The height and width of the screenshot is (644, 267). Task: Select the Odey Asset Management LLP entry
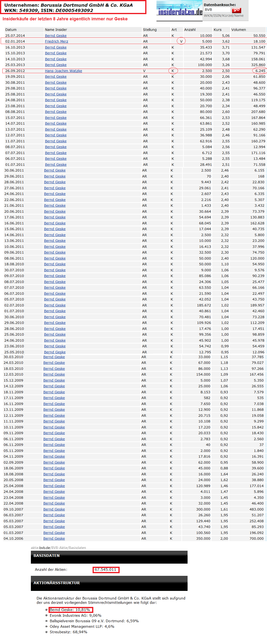[x=82, y=627]
